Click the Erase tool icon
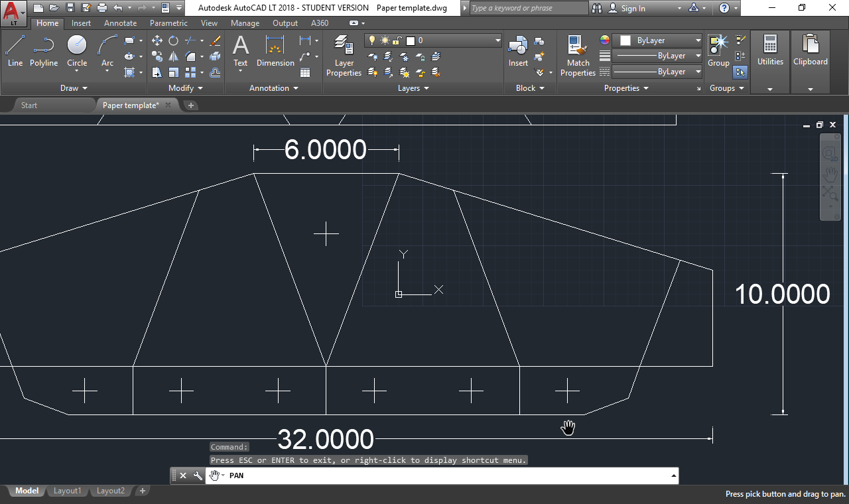Screen dimensions: 849x504 (215, 40)
